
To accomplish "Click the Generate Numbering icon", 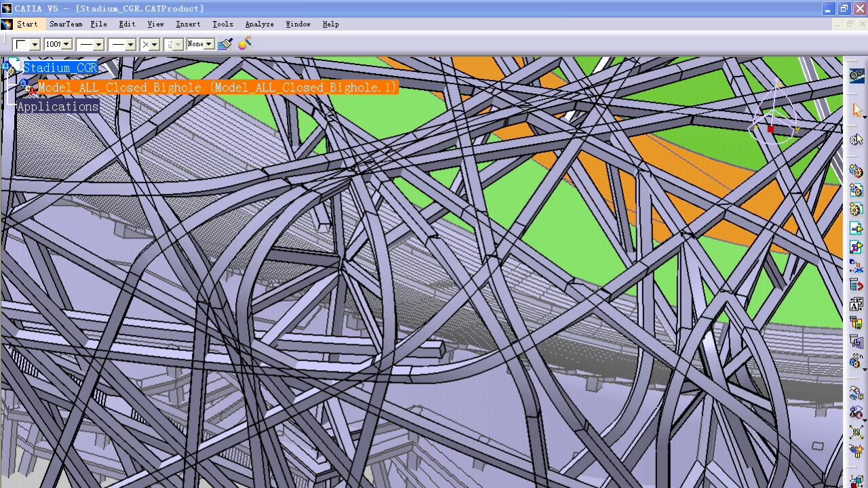I will pos(856,304).
